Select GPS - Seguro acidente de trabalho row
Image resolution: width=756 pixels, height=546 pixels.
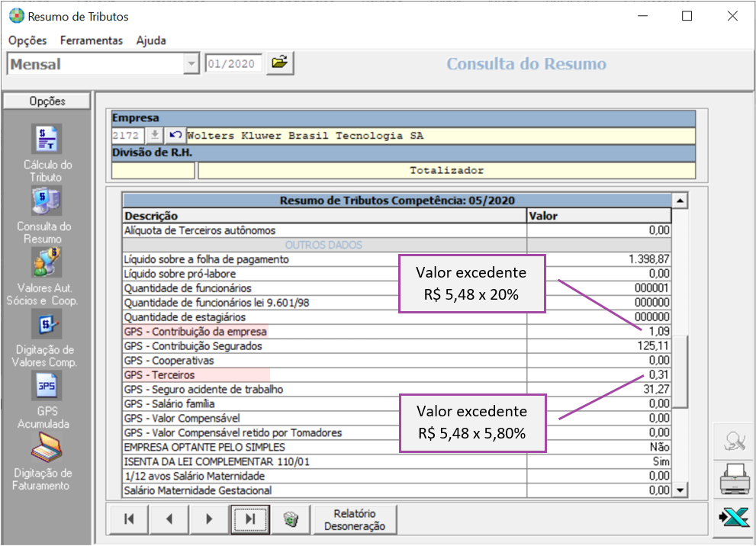point(397,390)
